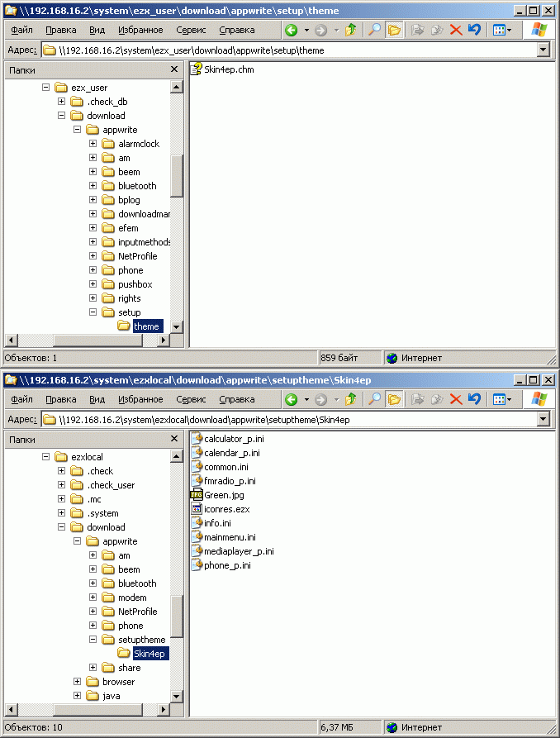Click Forward arrow in top window toolbar
Screen dimensions: 560x738
click(x=321, y=30)
